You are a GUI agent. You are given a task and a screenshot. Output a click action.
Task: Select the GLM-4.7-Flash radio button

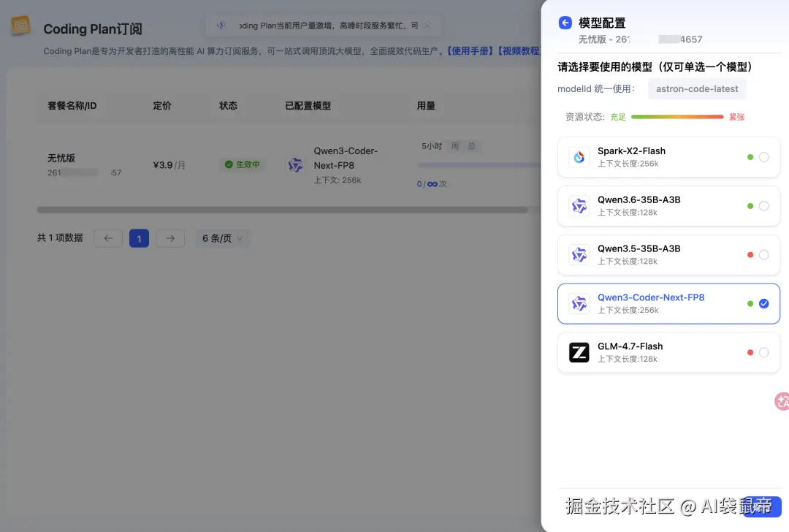(x=764, y=352)
